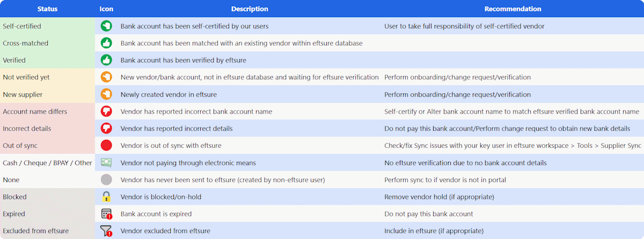
Task: Click the Blocked padlock icon
Action: point(106,196)
